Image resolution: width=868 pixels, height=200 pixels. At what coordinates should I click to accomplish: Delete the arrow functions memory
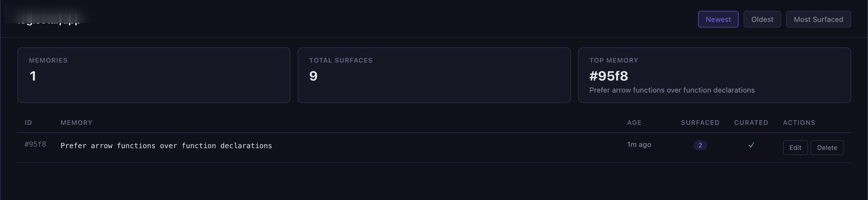point(827,148)
